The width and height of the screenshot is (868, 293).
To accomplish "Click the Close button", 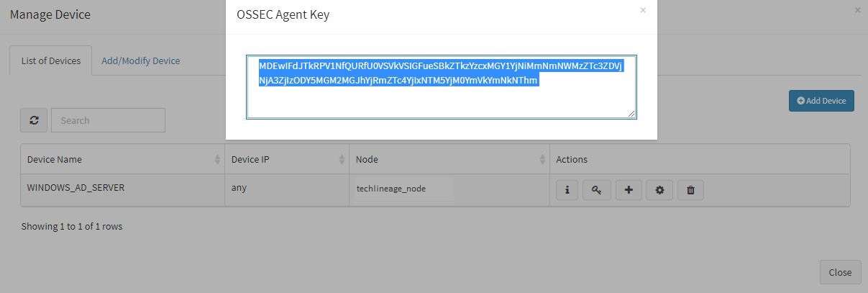I will click(x=840, y=272).
